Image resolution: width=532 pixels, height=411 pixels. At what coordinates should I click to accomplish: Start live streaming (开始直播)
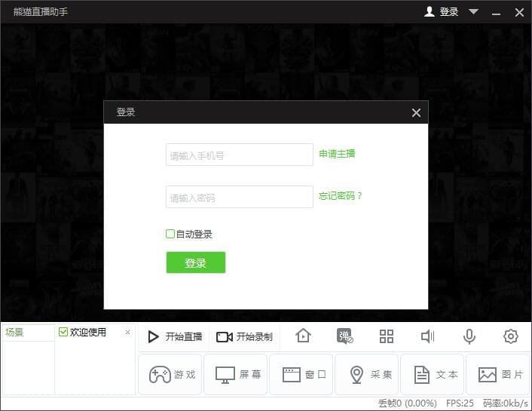(175, 336)
